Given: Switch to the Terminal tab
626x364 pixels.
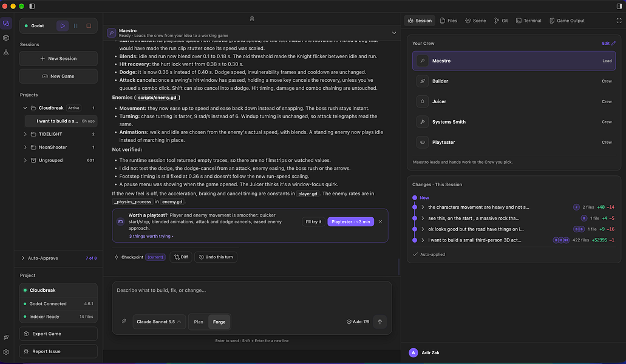Looking at the screenshot, I should point(529,21).
